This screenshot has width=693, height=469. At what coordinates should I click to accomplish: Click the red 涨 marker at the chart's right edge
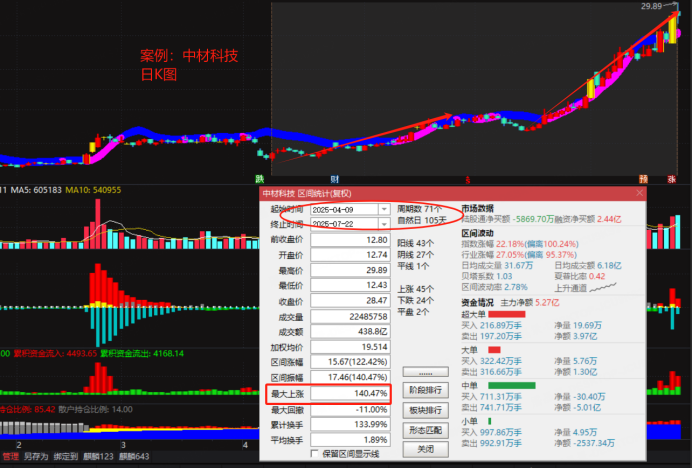(x=673, y=179)
